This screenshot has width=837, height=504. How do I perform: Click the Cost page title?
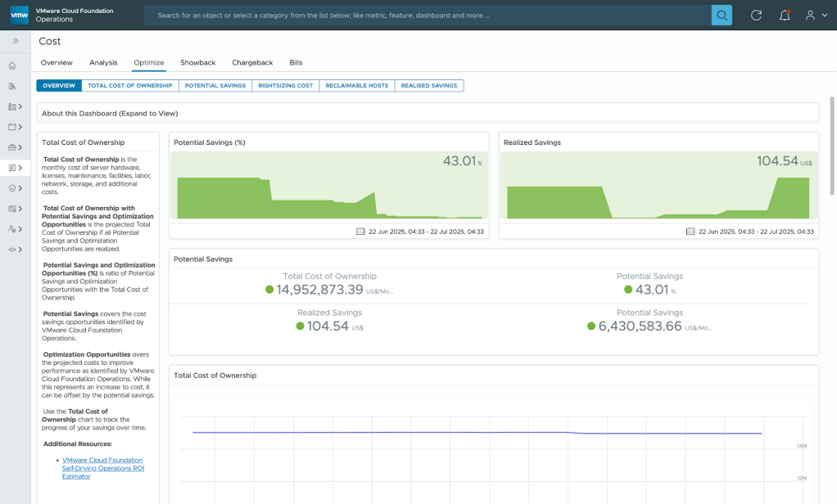pos(50,41)
